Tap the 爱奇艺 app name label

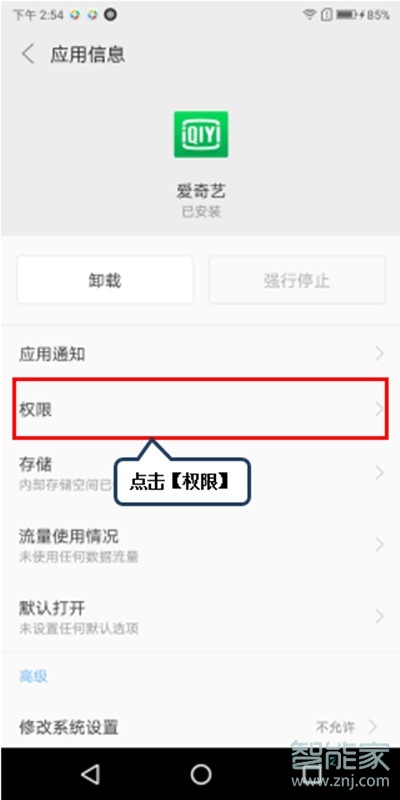click(201, 191)
